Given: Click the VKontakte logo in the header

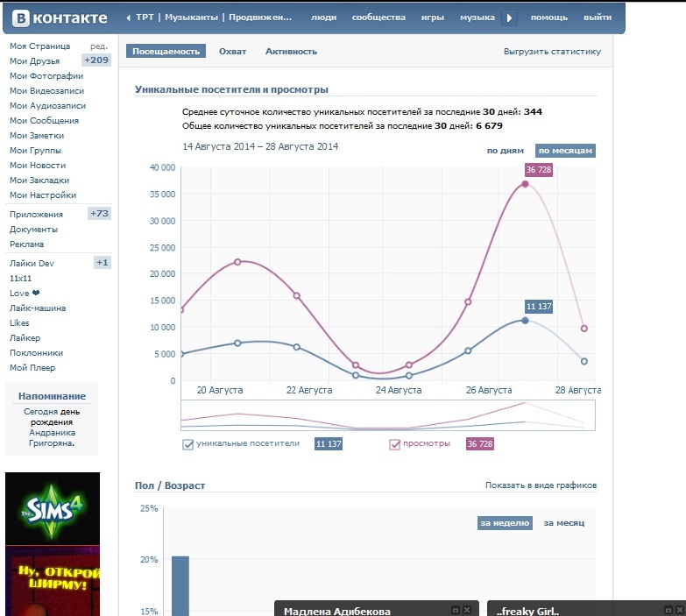Looking at the screenshot, I should point(60,18).
